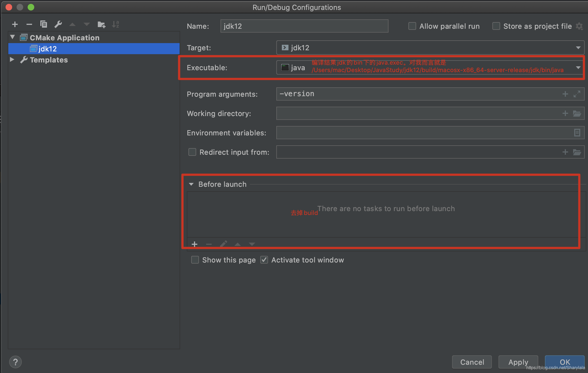Open the environment variables editor icon
This screenshot has width=588, height=373.
577,133
